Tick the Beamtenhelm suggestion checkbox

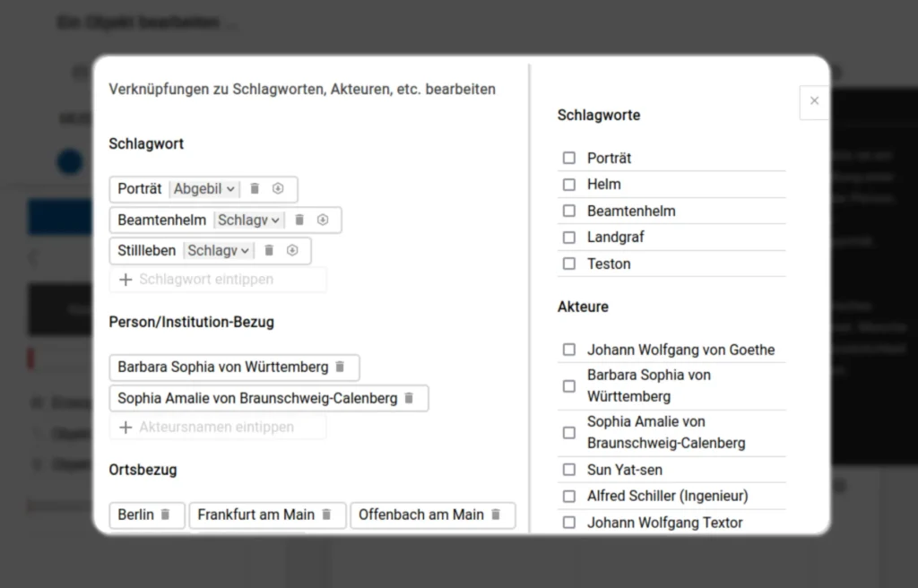(569, 211)
